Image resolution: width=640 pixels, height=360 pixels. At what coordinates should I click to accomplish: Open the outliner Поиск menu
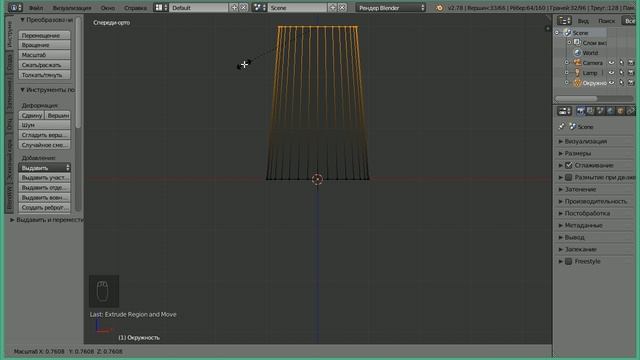tap(606, 21)
